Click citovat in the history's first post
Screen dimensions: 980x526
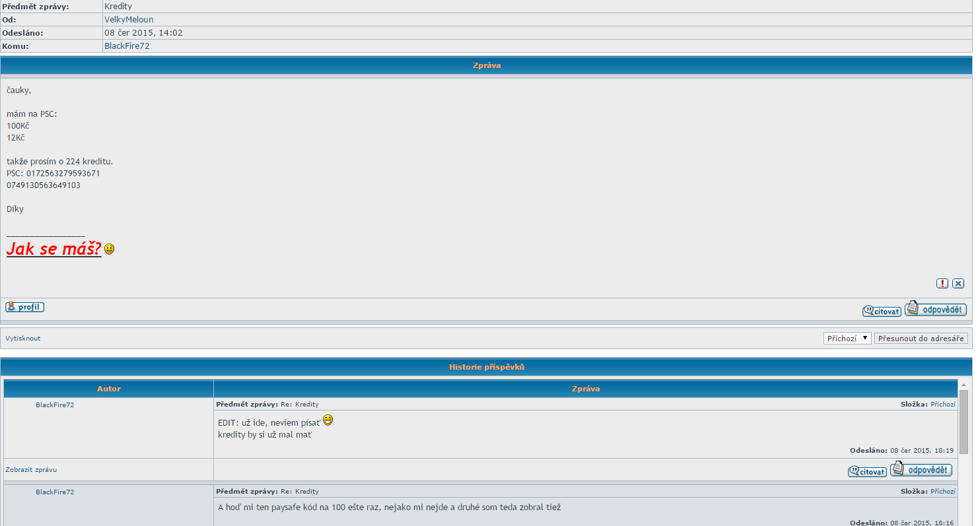pyautogui.click(x=867, y=471)
